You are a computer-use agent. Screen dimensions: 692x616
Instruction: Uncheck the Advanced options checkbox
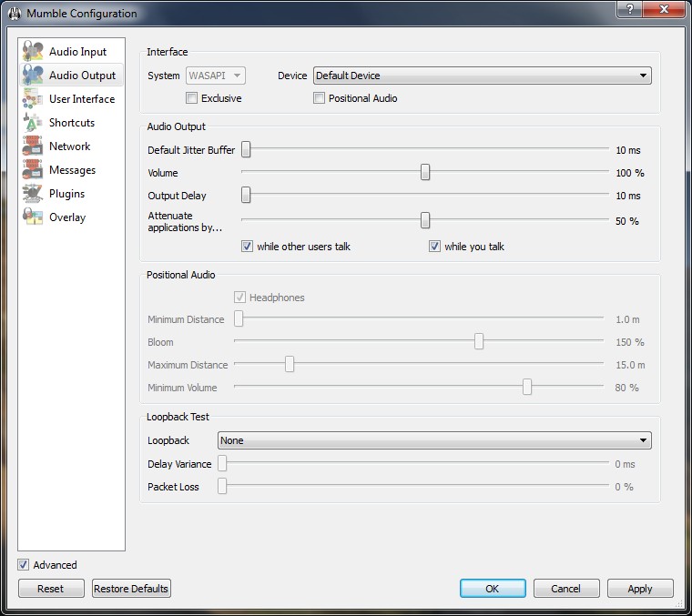(x=23, y=564)
